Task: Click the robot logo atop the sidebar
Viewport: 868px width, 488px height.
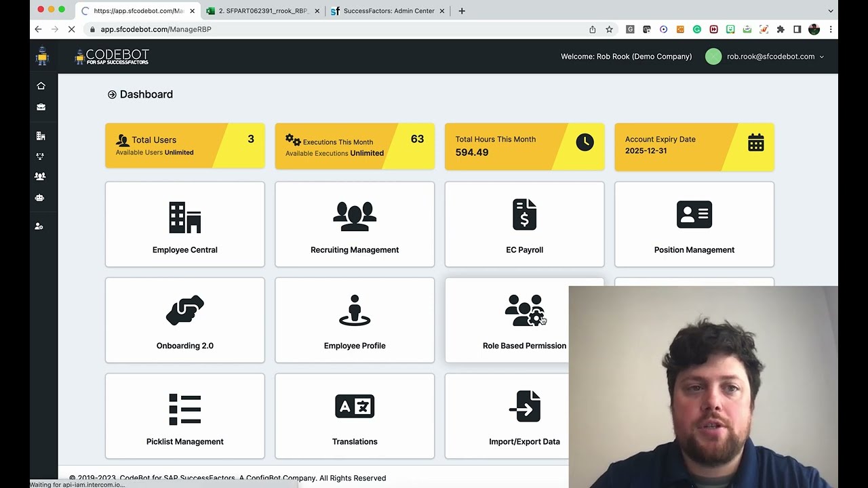Action: pos(42,56)
